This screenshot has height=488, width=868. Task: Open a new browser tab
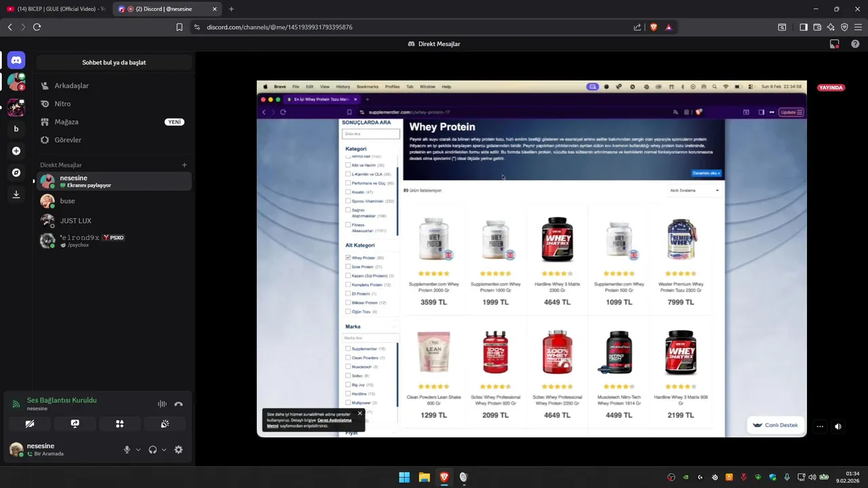[231, 9]
